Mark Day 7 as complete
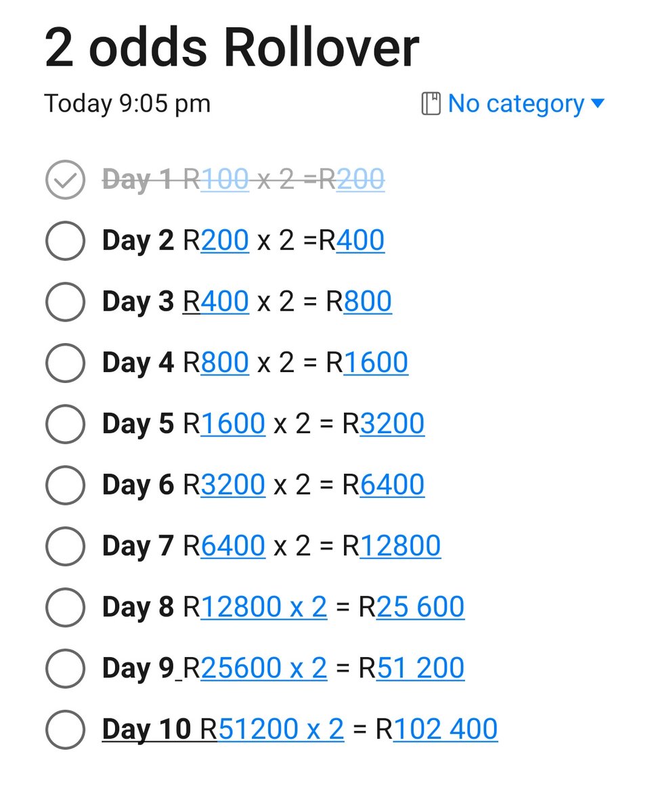Viewport: 654px width, 812px height. tap(65, 546)
